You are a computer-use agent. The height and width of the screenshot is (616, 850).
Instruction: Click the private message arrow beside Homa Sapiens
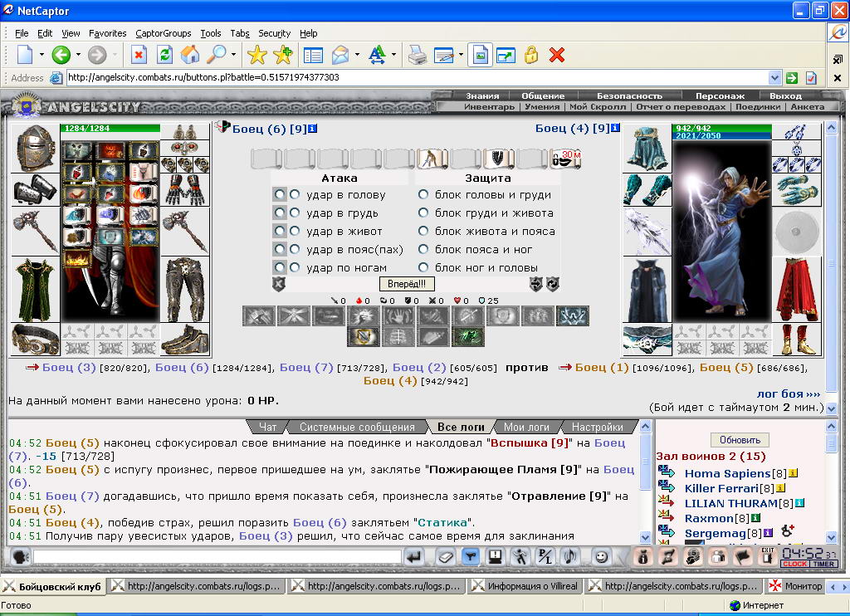click(667, 472)
